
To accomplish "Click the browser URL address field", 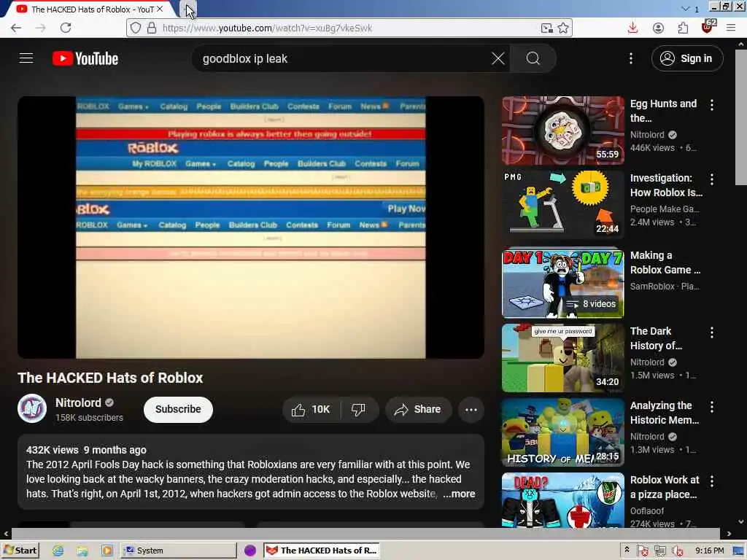I will (348, 28).
